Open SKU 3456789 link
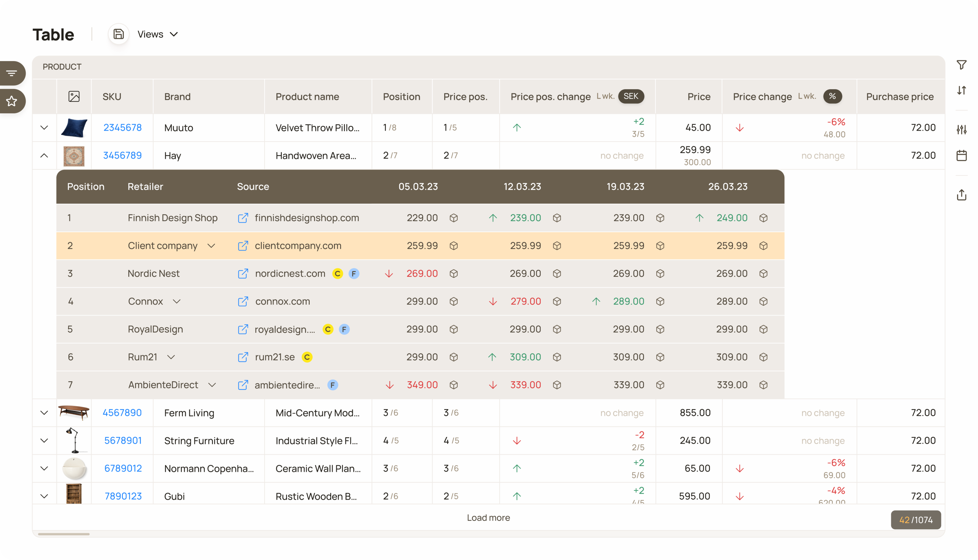This screenshot has height=560, width=978. 122,155
